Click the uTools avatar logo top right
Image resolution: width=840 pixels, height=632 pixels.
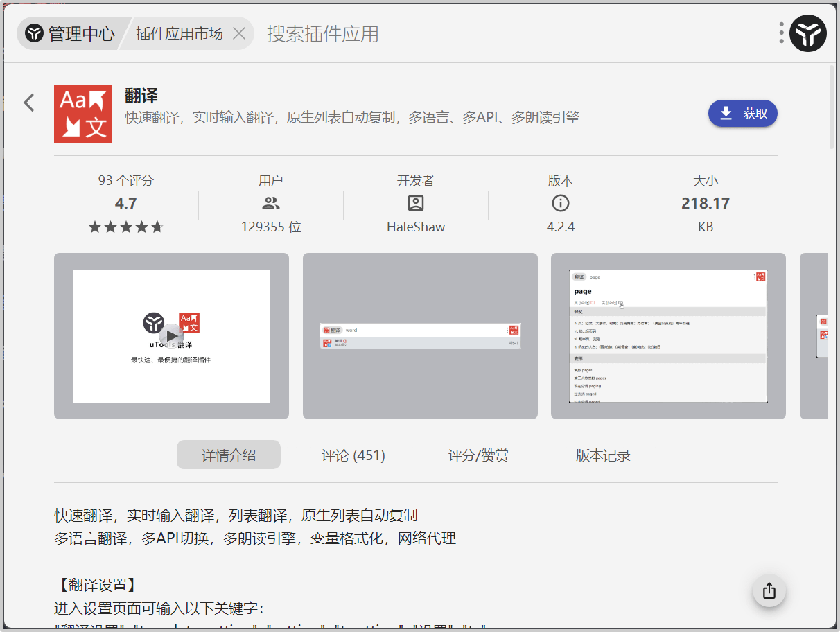pyautogui.click(x=808, y=33)
